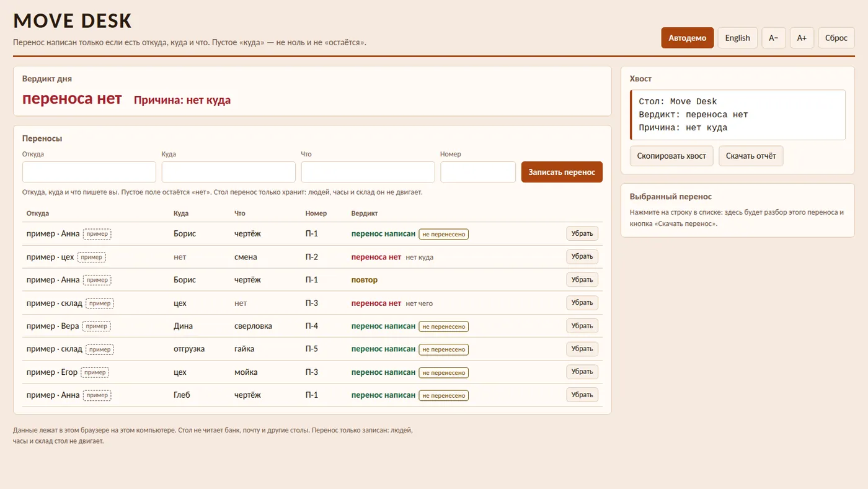Click the 'мойка' cell

coord(246,372)
